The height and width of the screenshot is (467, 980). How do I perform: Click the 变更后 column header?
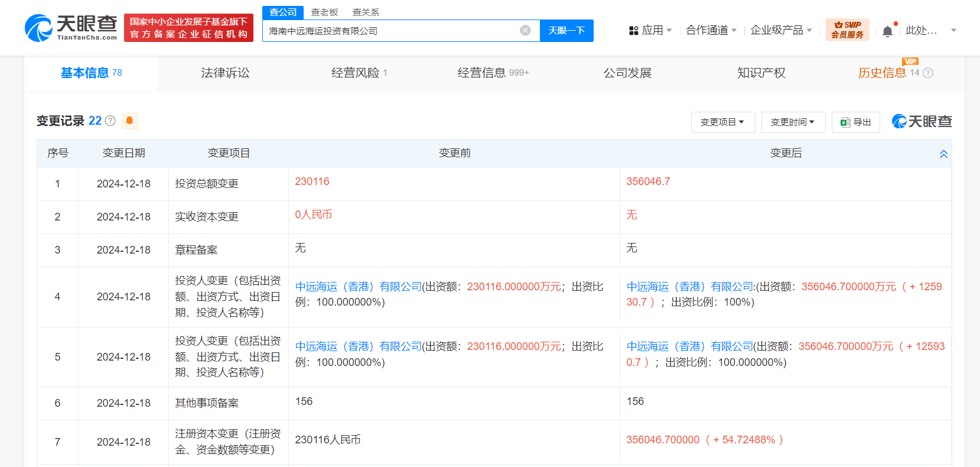(x=786, y=153)
